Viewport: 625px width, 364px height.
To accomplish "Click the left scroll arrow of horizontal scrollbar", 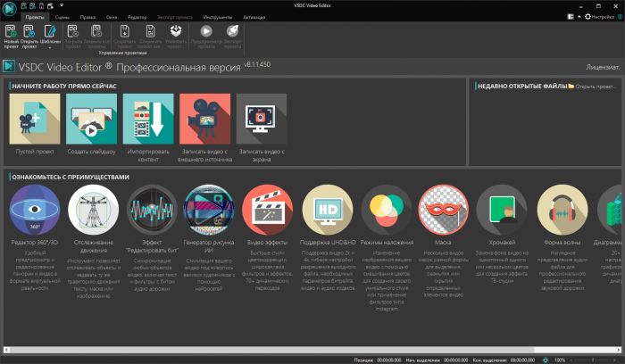I will (6, 350).
